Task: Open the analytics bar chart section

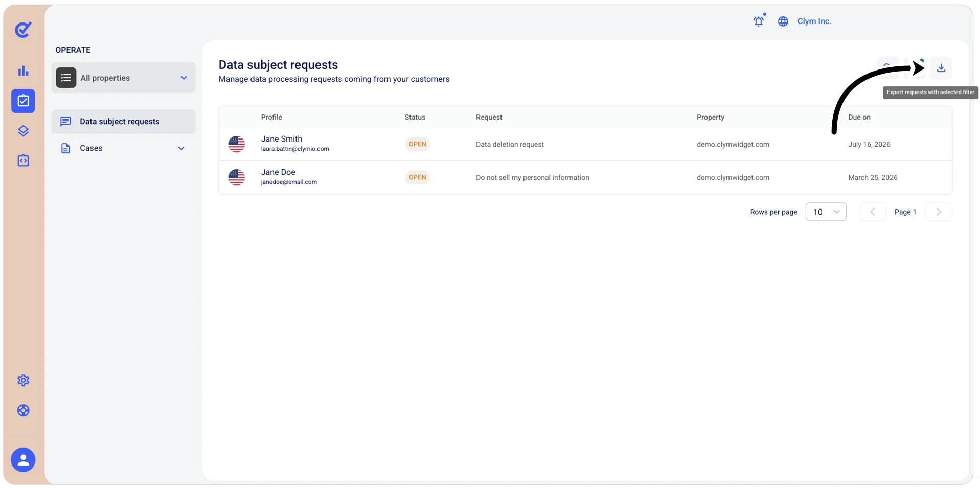Action: [23, 71]
